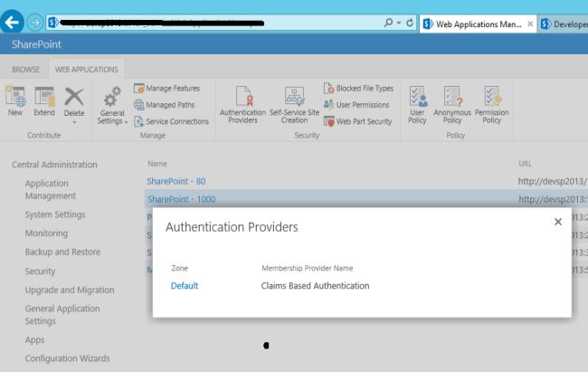Open Apps in sidebar

(35, 339)
